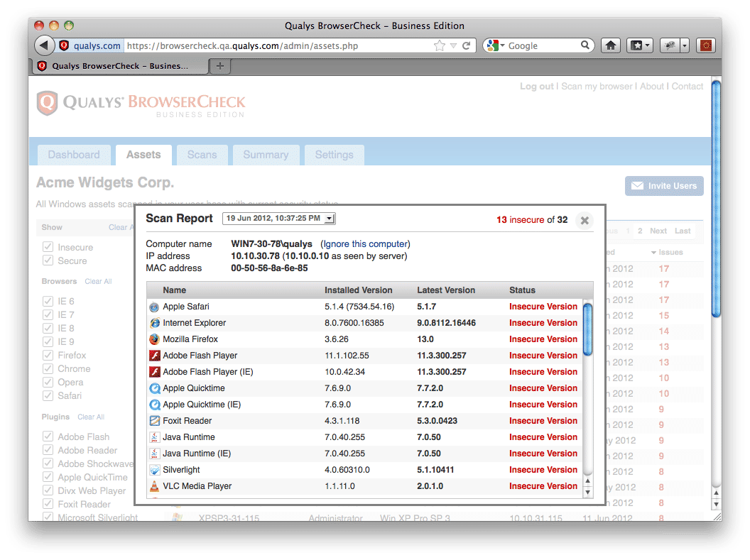Click the Next pagination link
750x560 pixels.
tap(658, 231)
